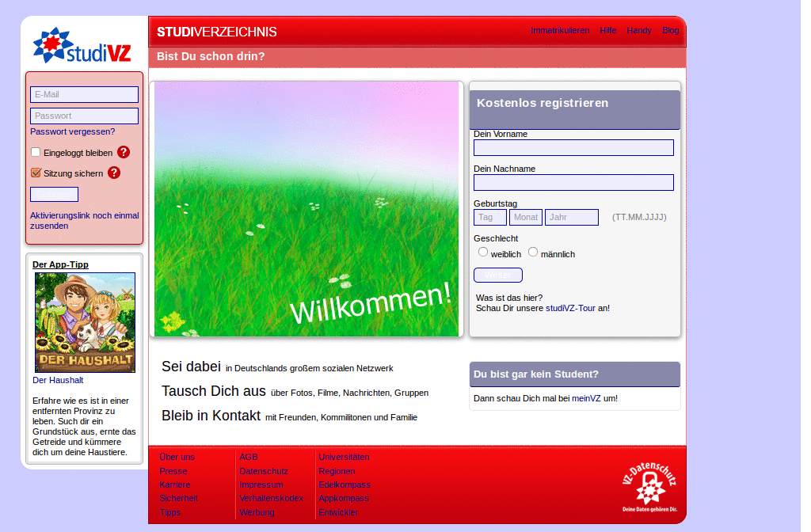Enable the Eingeloggt bleiben checkbox
Screen dimensions: 811x532
point(36,152)
